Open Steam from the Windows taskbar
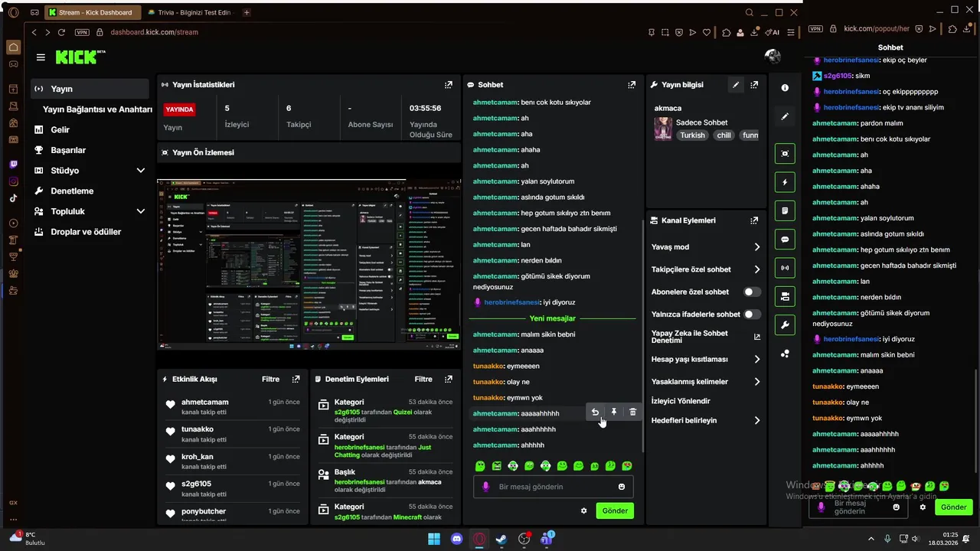This screenshot has width=980, height=551. tap(501, 539)
